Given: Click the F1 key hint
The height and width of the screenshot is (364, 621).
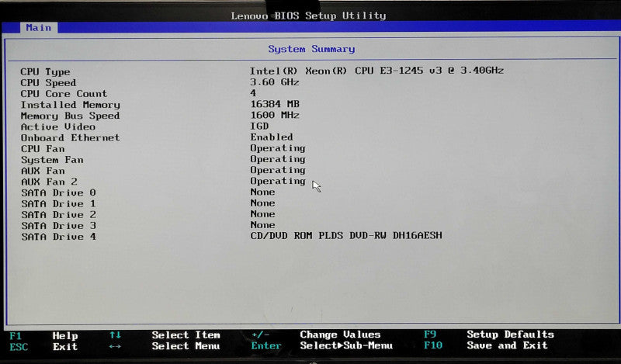Looking at the screenshot, I should pos(15,336).
